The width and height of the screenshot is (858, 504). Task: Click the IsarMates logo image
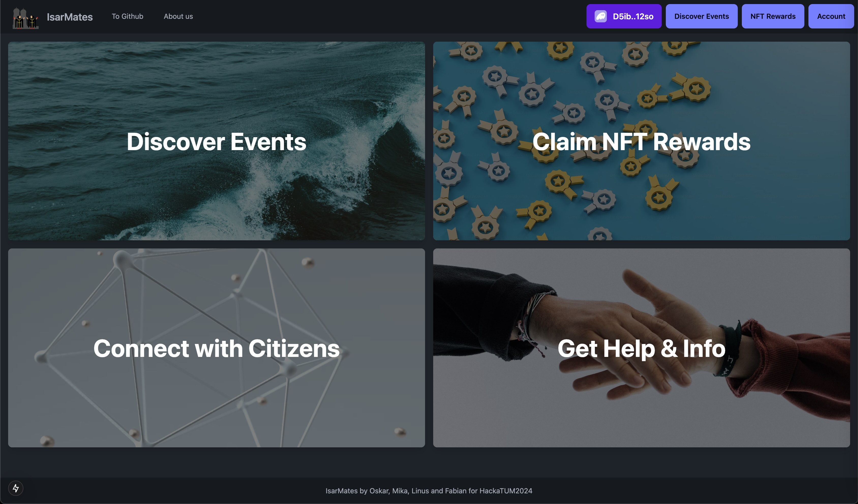click(25, 18)
